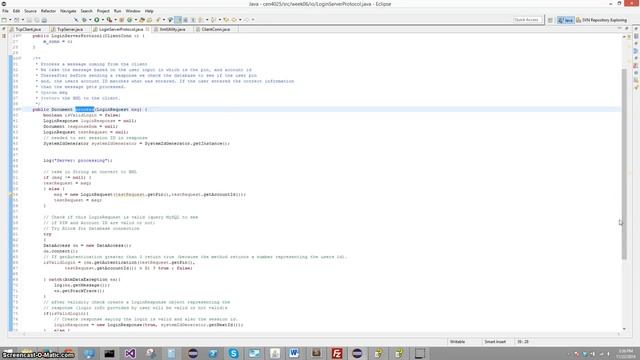Close the LoginServerProtocol.java tab

[x=147, y=29]
